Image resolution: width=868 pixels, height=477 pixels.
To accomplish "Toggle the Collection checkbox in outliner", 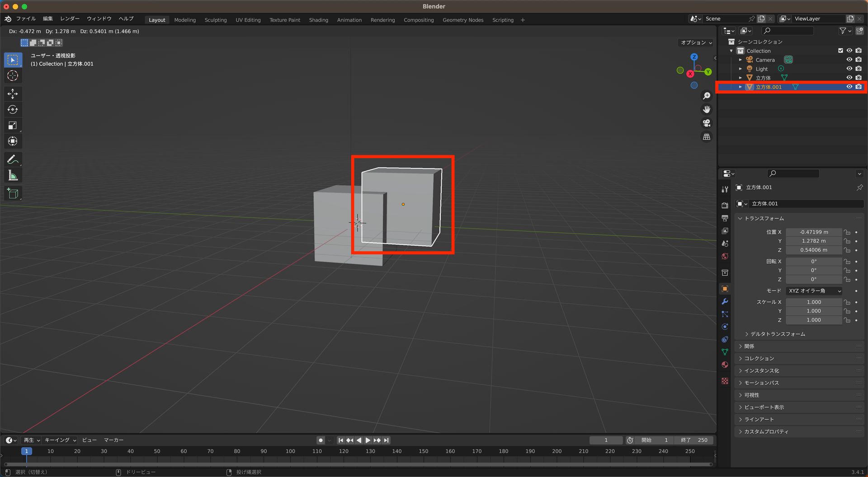I will coord(840,51).
